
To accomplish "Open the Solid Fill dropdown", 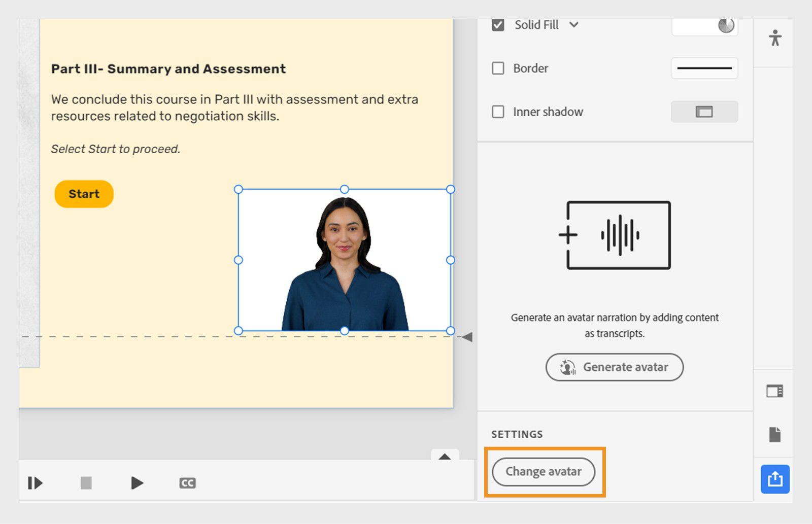I will pyautogui.click(x=575, y=25).
